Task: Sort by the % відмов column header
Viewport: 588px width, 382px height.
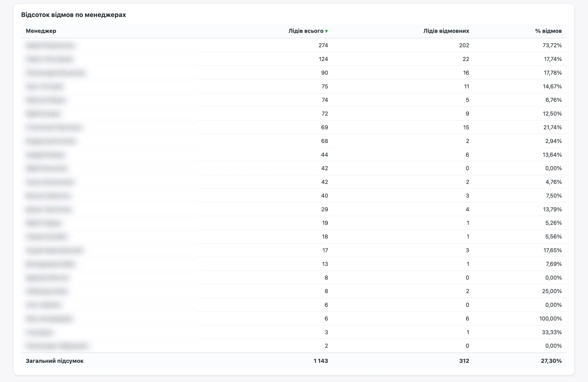Action: (x=549, y=31)
